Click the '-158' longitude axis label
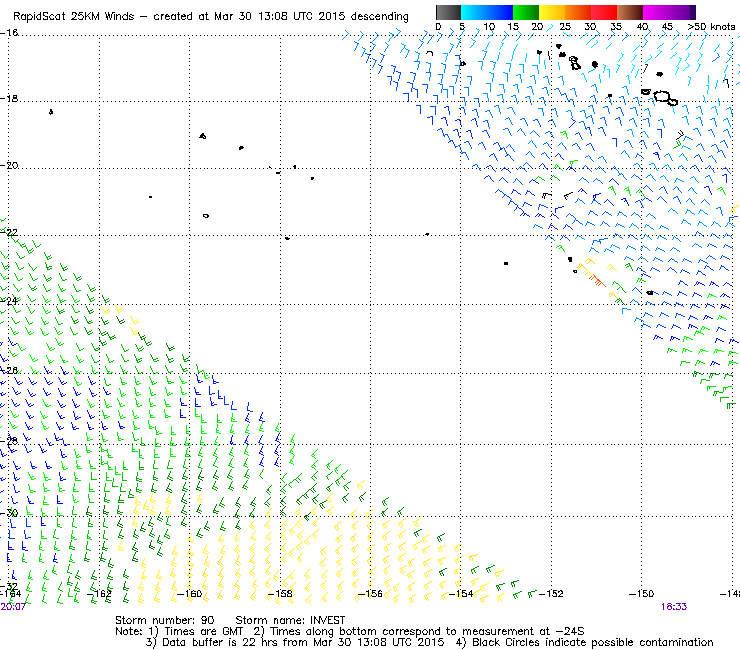 [280, 594]
